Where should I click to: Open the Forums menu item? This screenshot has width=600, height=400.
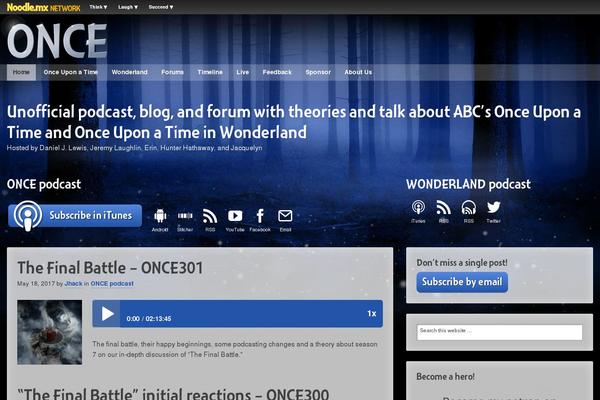click(x=172, y=72)
